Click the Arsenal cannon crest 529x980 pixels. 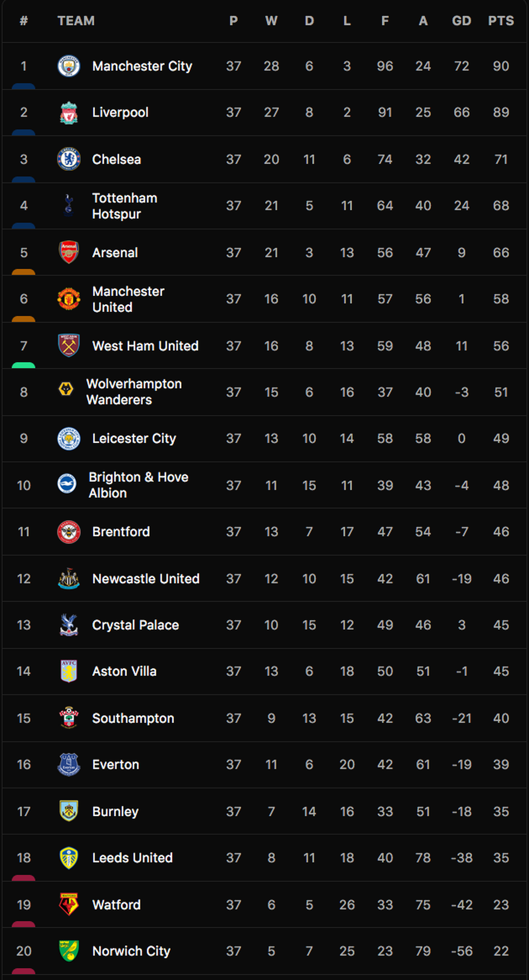(69, 252)
